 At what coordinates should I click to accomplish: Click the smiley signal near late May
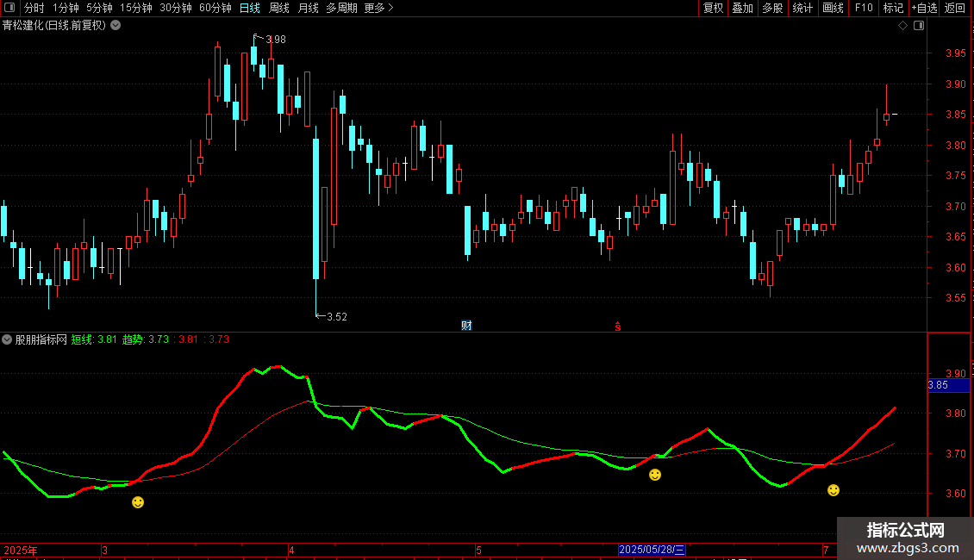click(655, 475)
